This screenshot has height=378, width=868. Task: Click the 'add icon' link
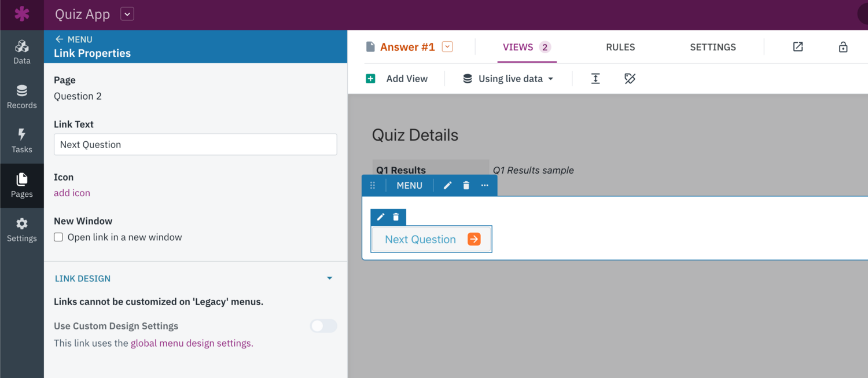[72, 193]
